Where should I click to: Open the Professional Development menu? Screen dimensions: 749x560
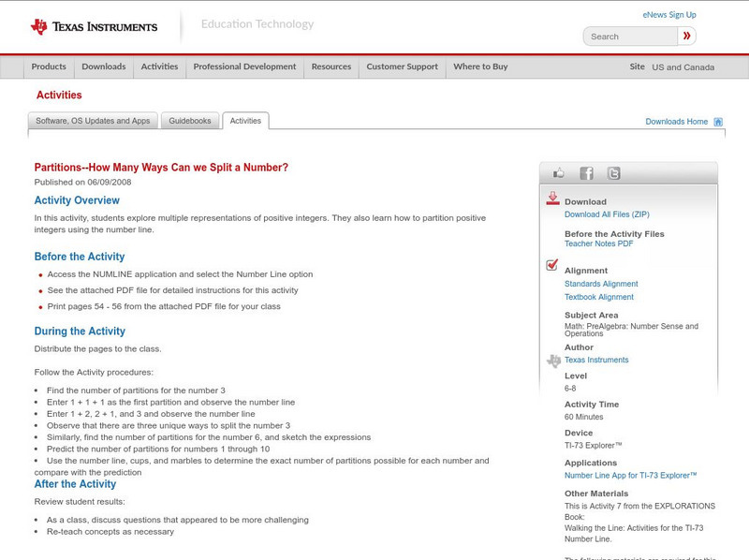pyautogui.click(x=244, y=66)
